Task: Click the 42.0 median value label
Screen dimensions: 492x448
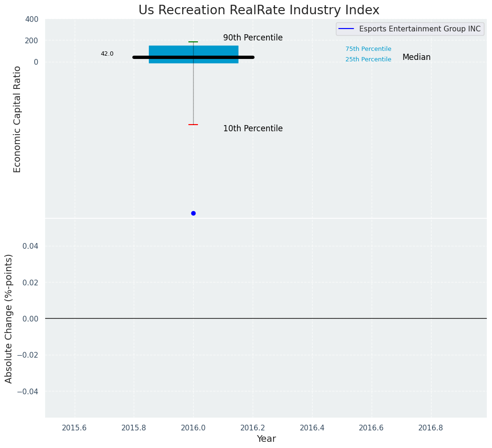Action: click(107, 54)
